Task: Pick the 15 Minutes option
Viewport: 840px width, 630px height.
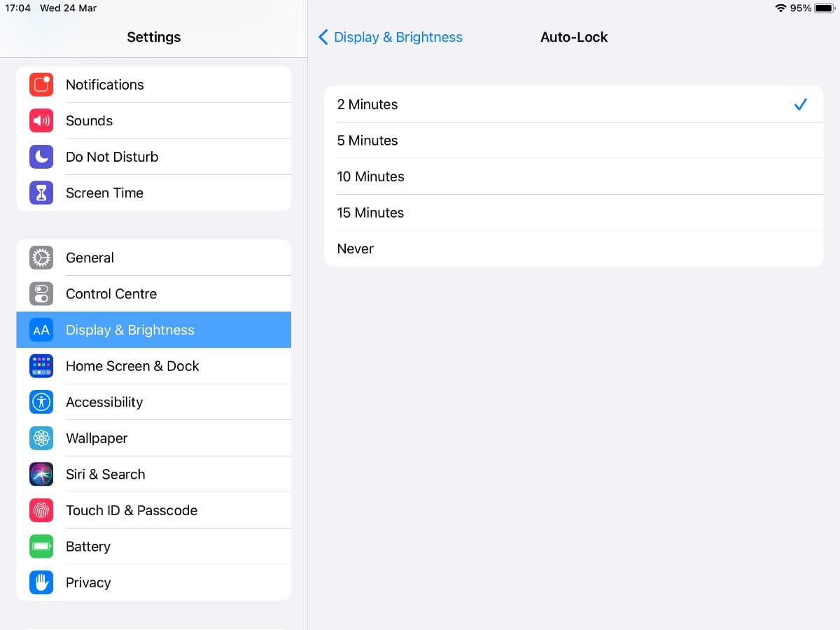Action: (x=573, y=213)
